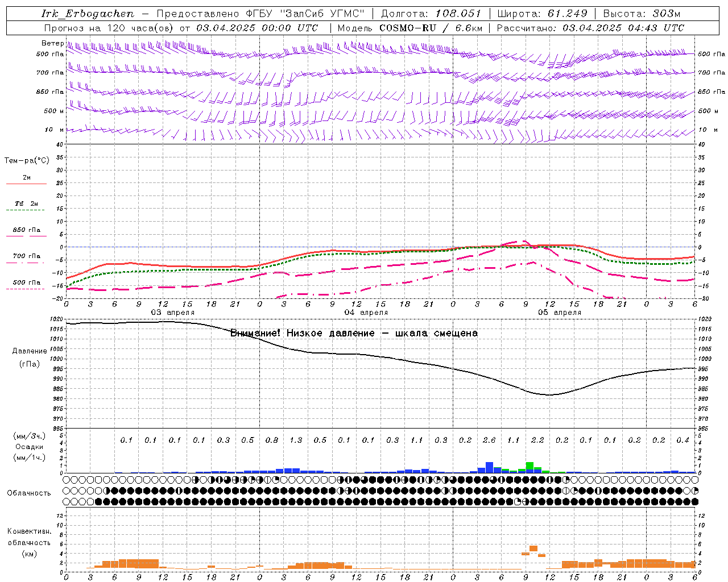The image size is (728, 582).
Task: Click the precipitation value 0.8
Action: coord(271,440)
